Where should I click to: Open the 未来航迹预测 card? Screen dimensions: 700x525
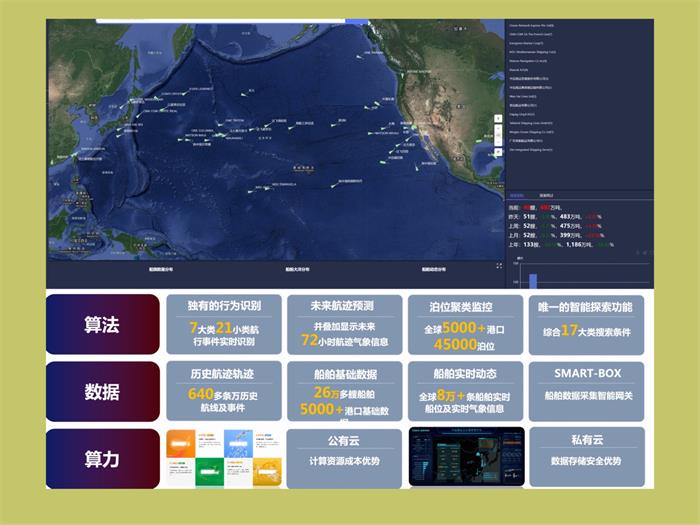pyautogui.click(x=344, y=324)
